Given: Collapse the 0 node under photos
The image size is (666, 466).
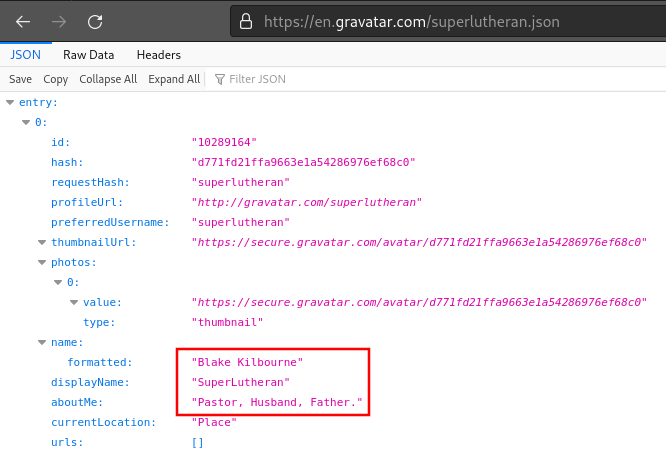Looking at the screenshot, I should (58, 282).
